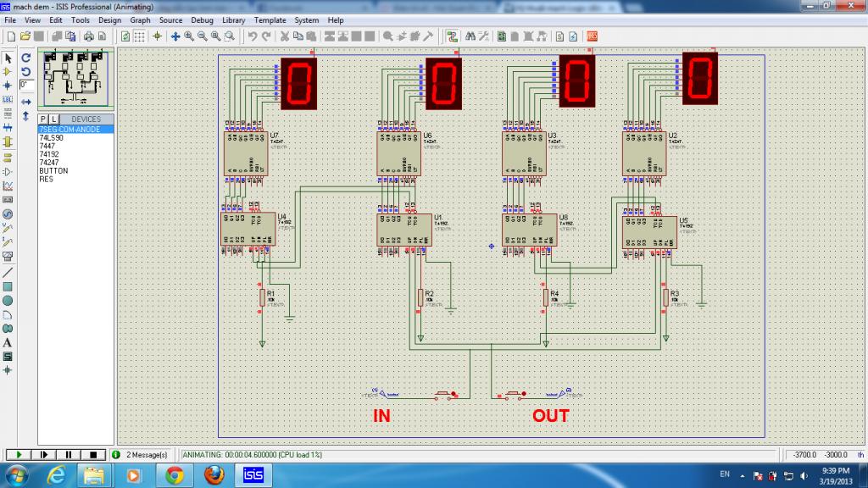Viewport: 868px width, 488px height.
Task: Click the Rotate Anti-Clockwise icon
Action: [x=25, y=71]
